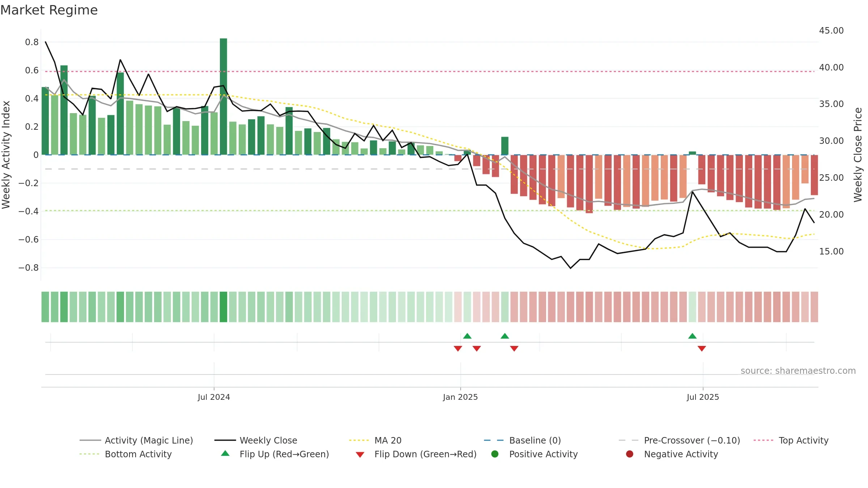Toggle the Bottom Activity legend entry
868x488 pixels.
(x=125, y=454)
